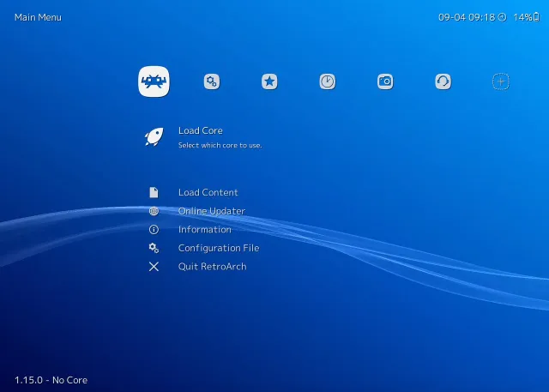The image size is (549, 392).
Task: Open the Information menu entry
Action: 204,230
